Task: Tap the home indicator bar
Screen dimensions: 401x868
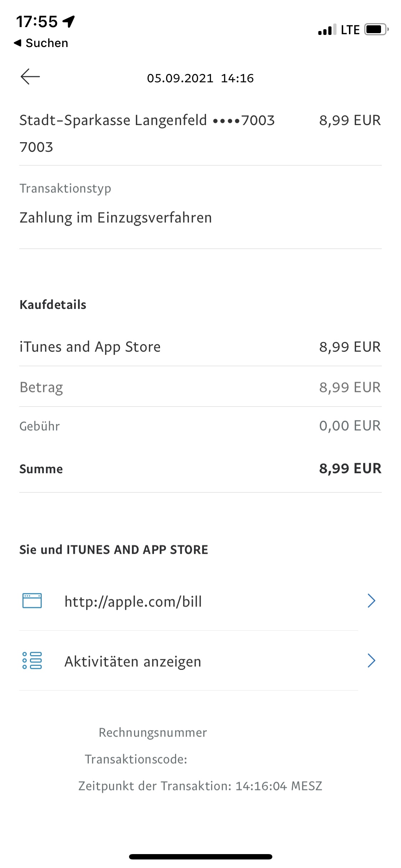Action: (200, 857)
